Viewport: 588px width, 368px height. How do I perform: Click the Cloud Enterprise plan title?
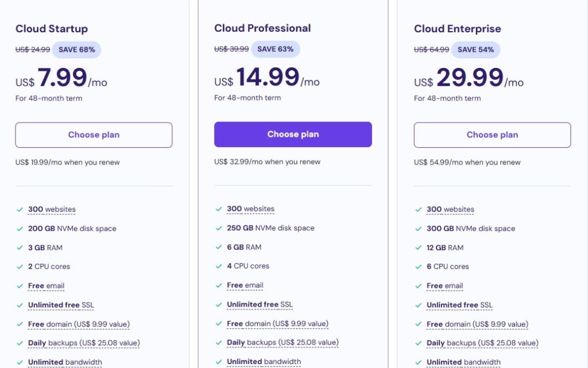[x=457, y=29]
